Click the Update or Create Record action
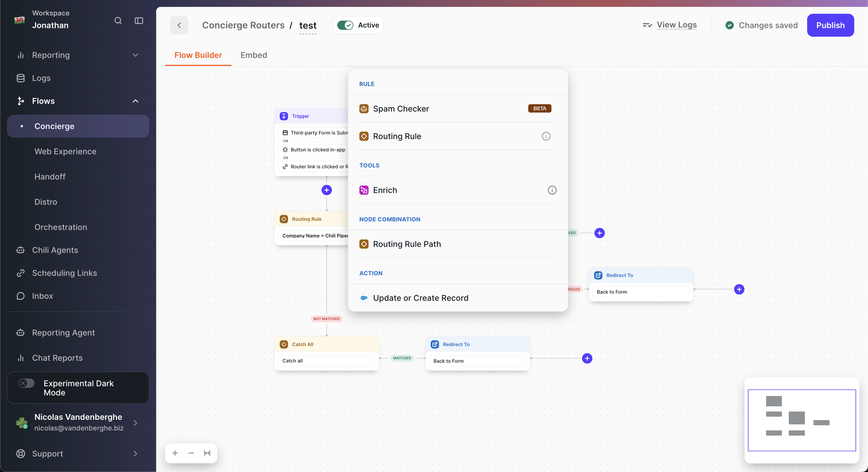Image resolution: width=868 pixels, height=472 pixels. [x=421, y=298]
